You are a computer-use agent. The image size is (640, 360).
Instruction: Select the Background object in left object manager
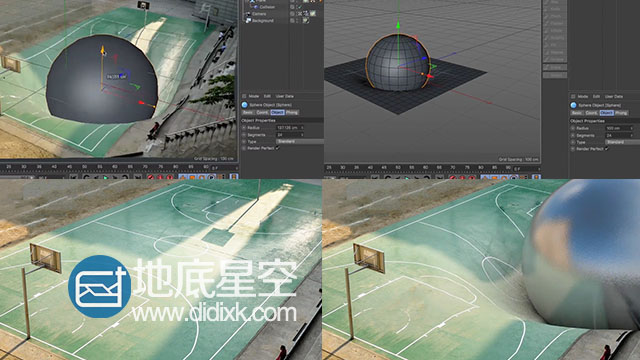point(262,20)
